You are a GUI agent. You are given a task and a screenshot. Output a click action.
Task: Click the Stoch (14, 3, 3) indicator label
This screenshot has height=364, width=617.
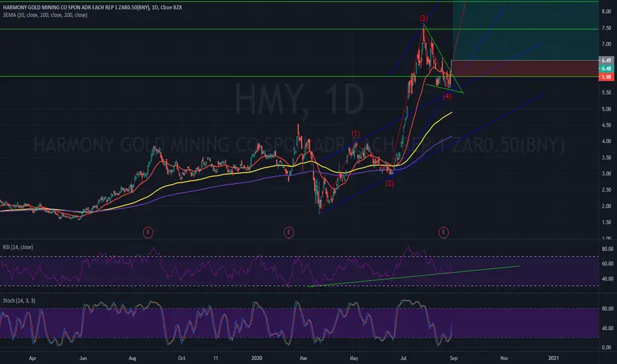[x=19, y=300]
